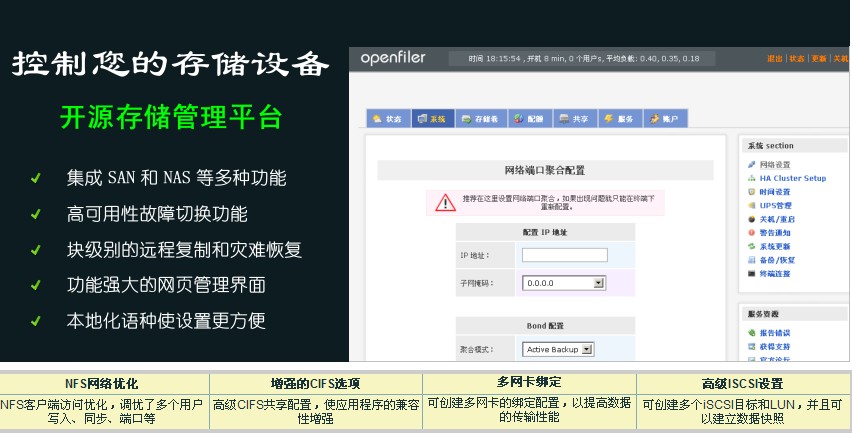Select the 系统 tab
The height and width of the screenshot is (442, 852).
(433, 119)
